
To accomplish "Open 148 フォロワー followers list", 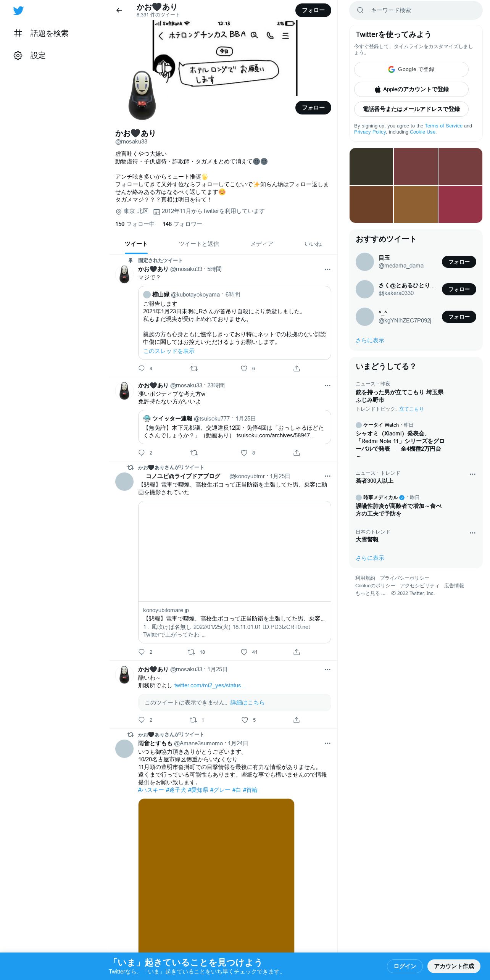I will pos(182,224).
